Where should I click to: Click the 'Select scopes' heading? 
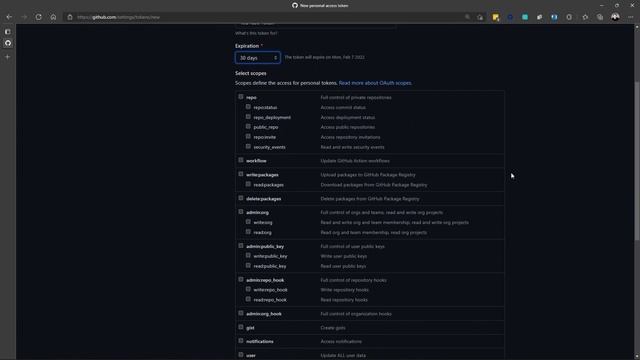tap(251, 73)
